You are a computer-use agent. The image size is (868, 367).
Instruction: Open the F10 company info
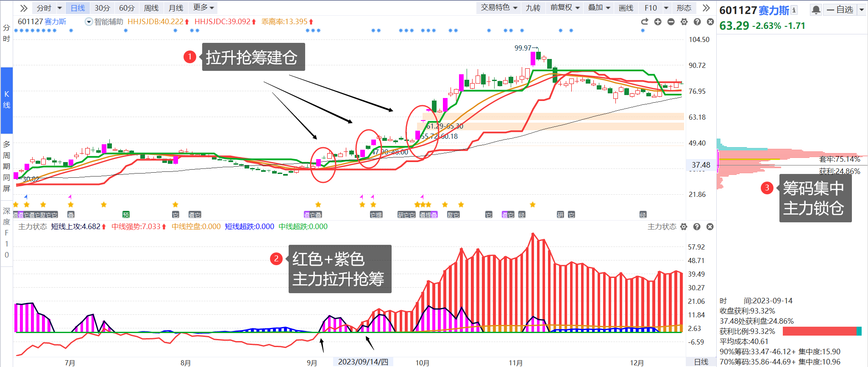[651, 8]
